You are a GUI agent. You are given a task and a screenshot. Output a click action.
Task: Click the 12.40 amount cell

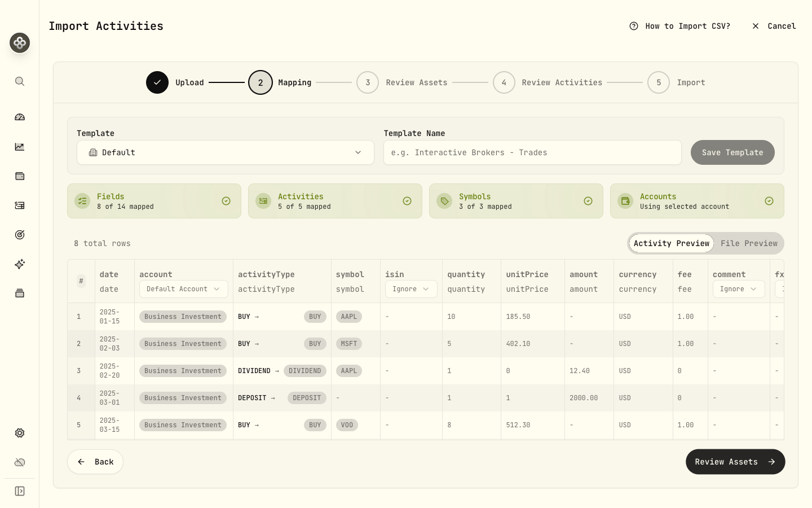pos(589,371)
